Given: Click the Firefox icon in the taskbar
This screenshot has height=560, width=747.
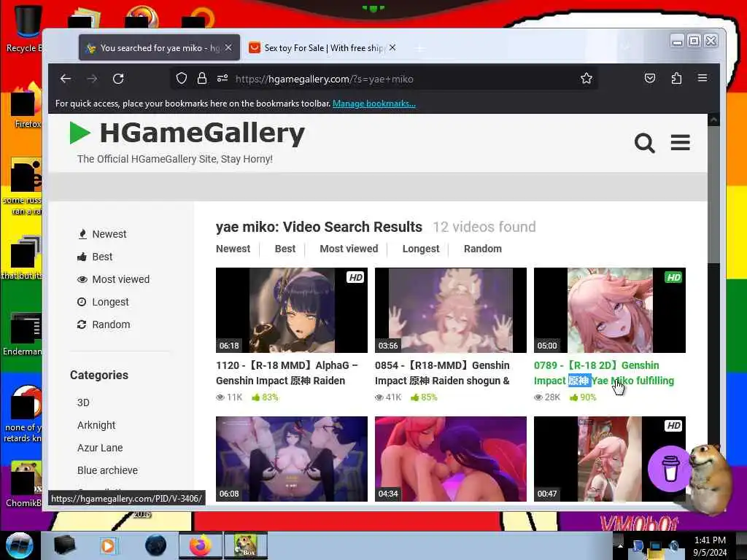Looking at the screenshot, I should [x=201, y=545].
